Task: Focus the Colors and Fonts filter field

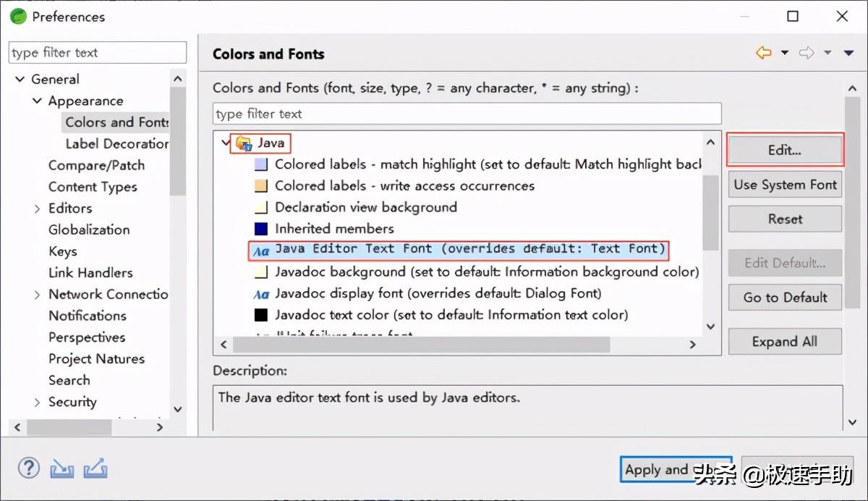Action: [x=467, y=114]
